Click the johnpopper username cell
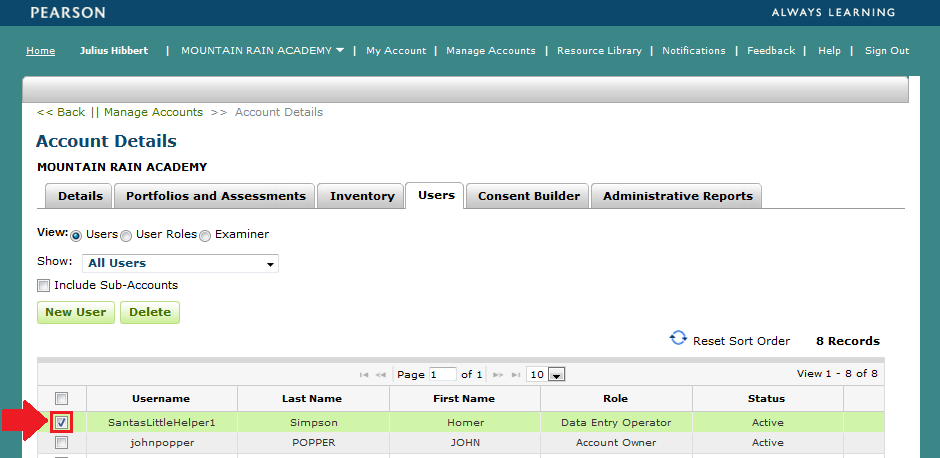 (x=161, y=443)
